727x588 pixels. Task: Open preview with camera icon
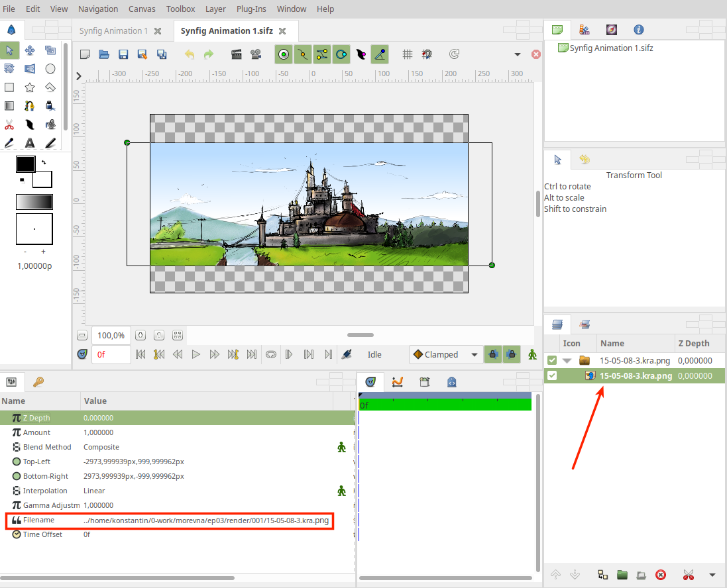tap(255, 54)
